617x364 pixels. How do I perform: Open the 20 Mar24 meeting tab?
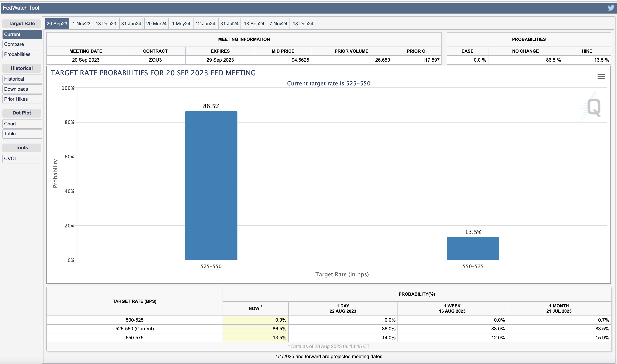tap(156, 24)
